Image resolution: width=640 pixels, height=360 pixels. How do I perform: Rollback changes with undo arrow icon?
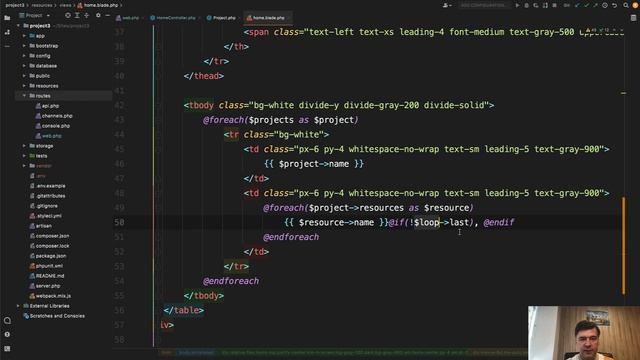point(614,5)
